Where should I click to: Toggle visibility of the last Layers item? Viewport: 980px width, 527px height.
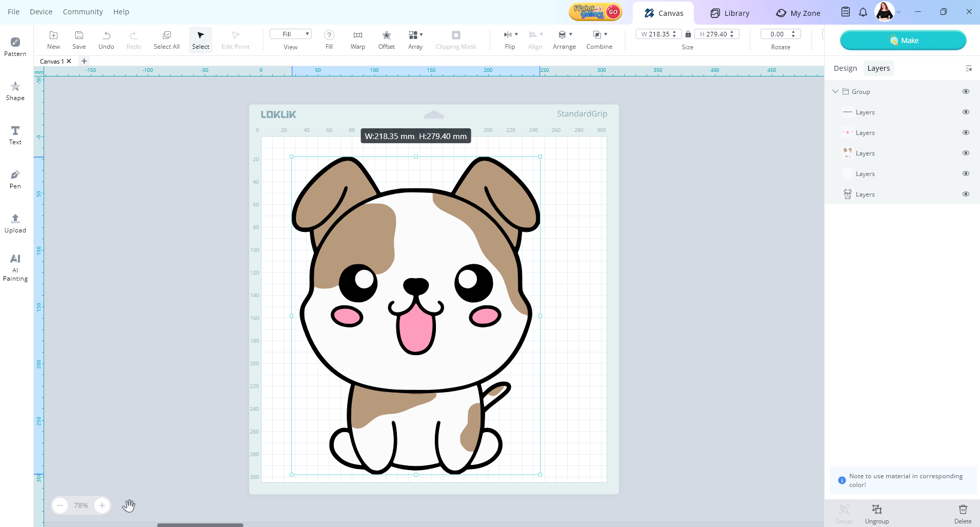(x=966, y=194)
